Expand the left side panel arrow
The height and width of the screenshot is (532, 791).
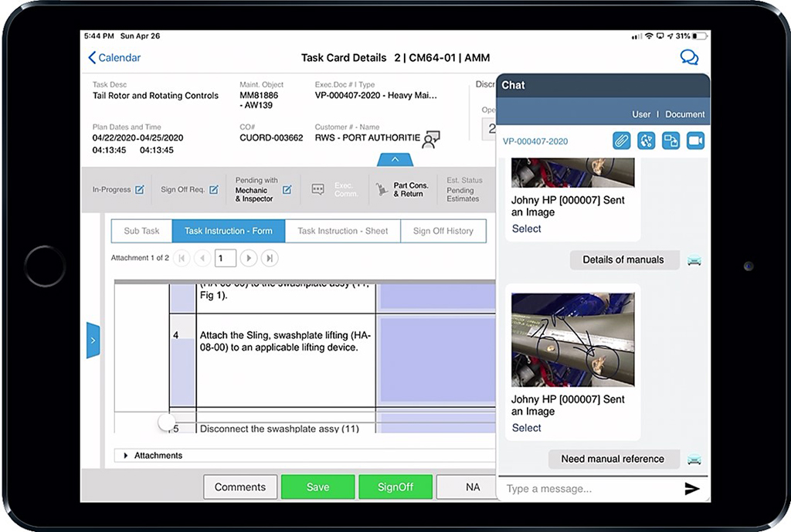tap(93, 340)
